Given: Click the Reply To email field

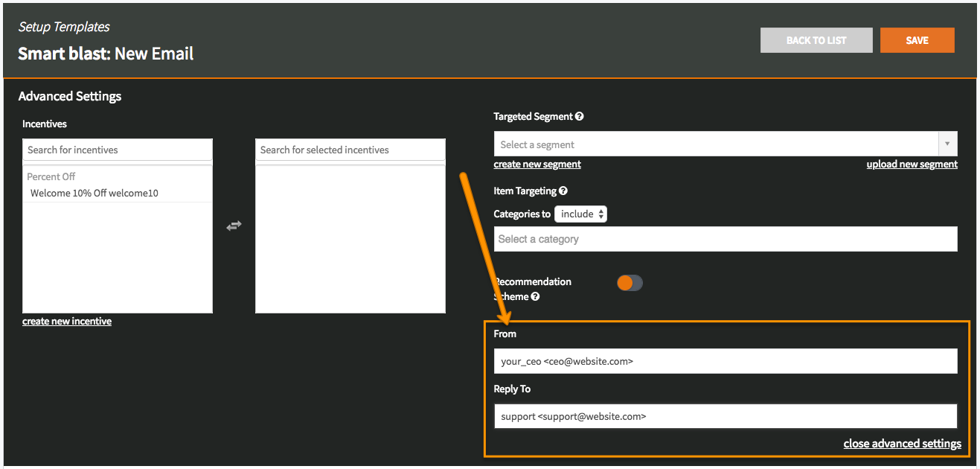Looking at the screenshot, I should tap(726, 416).
